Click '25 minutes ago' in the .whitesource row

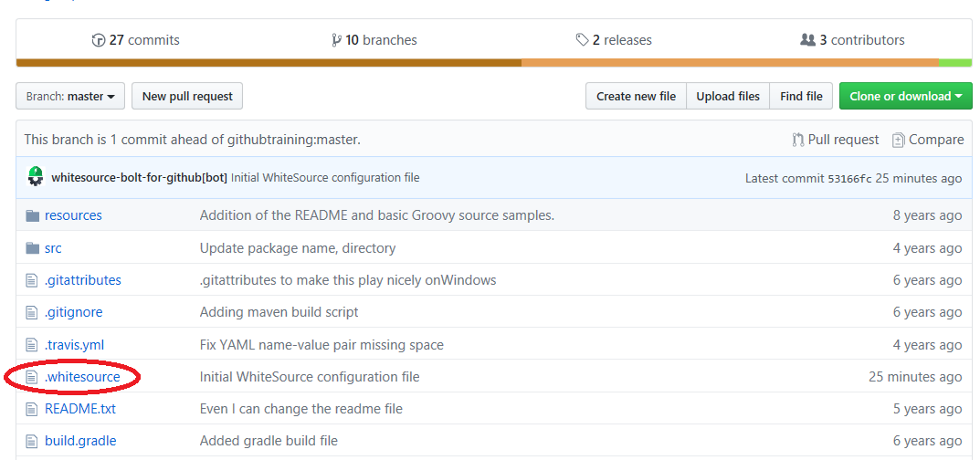(915, 377)
